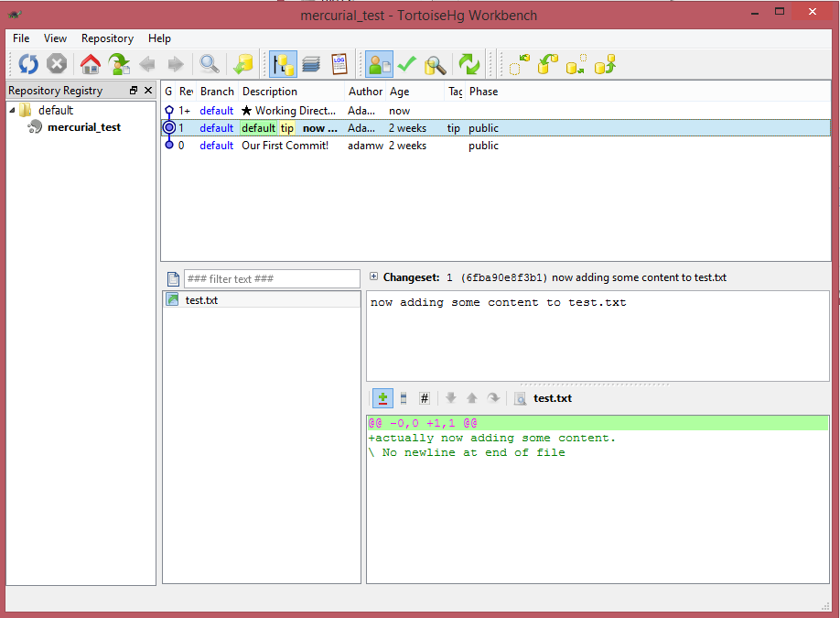Screen dimensions: 840x618
Task: Select test.txt in the file list
Action: 262,300
